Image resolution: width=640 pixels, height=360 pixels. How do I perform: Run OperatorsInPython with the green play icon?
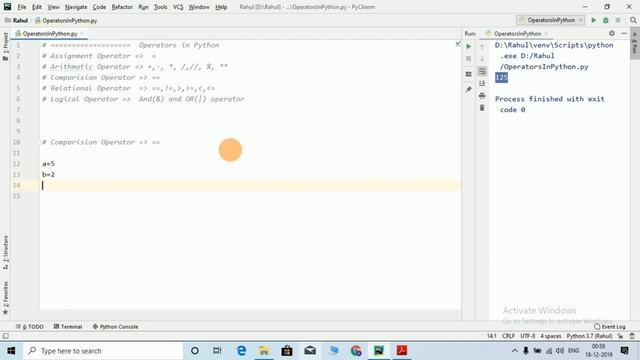[593, 20]
